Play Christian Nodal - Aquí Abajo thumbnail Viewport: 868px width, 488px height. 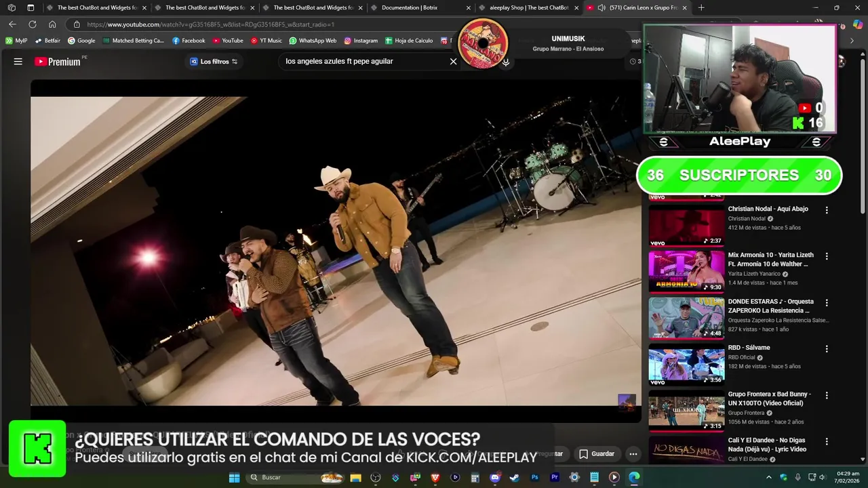coord(686,225)
